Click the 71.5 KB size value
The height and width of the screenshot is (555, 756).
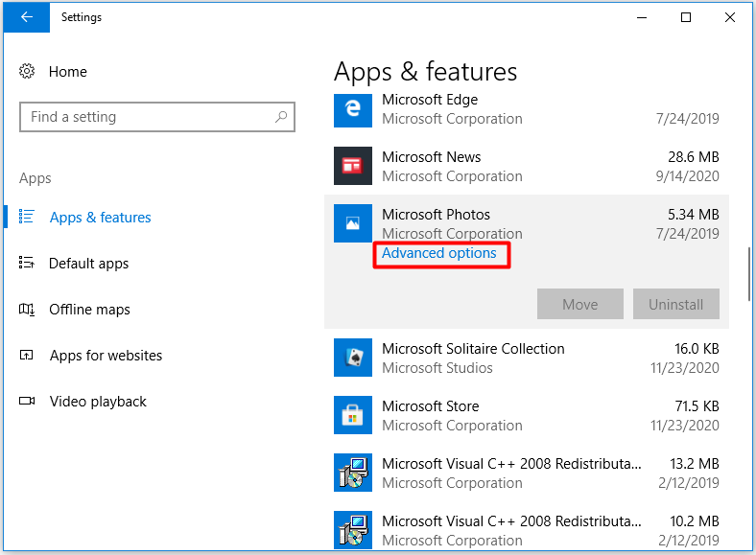[x=697, y=406]
